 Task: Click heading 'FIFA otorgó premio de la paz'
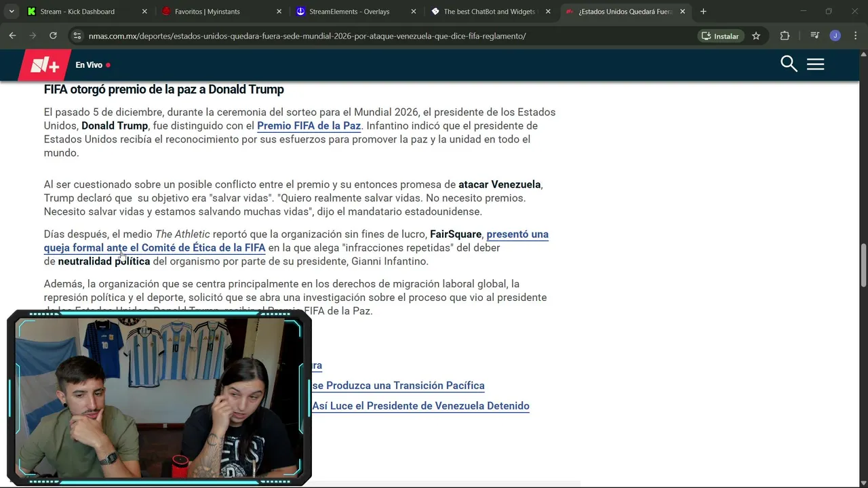(164, 89)
